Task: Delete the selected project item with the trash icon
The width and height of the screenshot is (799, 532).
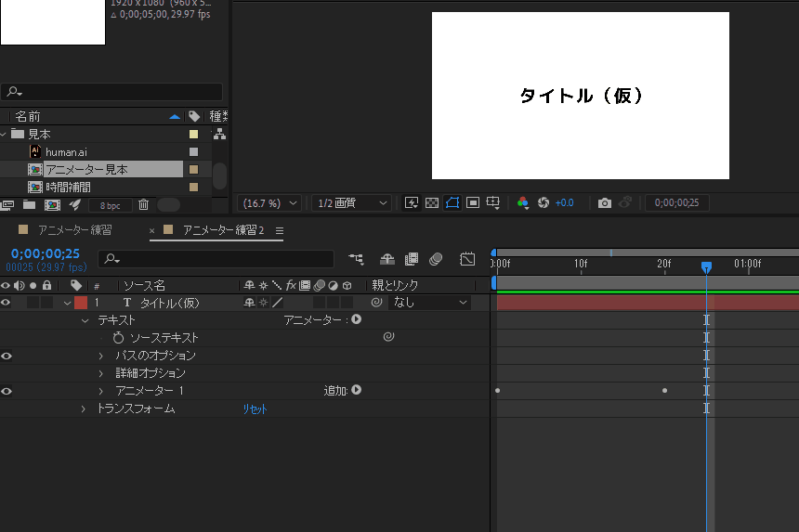Action: [144, 204]
